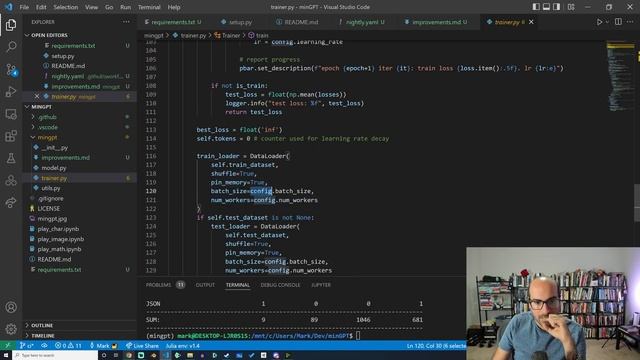The width and height of the screenshot is (640, 360).
Task: Click the Windows taskbar search box
Action: [55, 356]
